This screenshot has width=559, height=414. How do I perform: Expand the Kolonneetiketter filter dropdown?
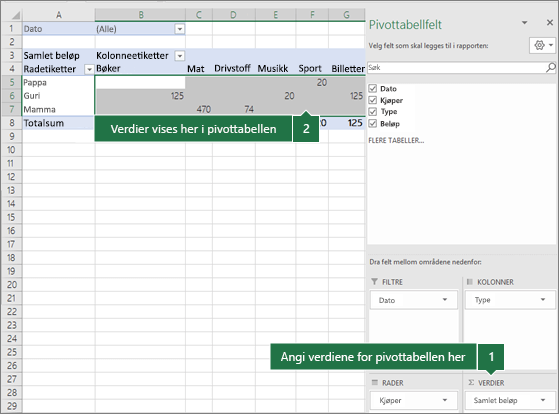[180, 56]
